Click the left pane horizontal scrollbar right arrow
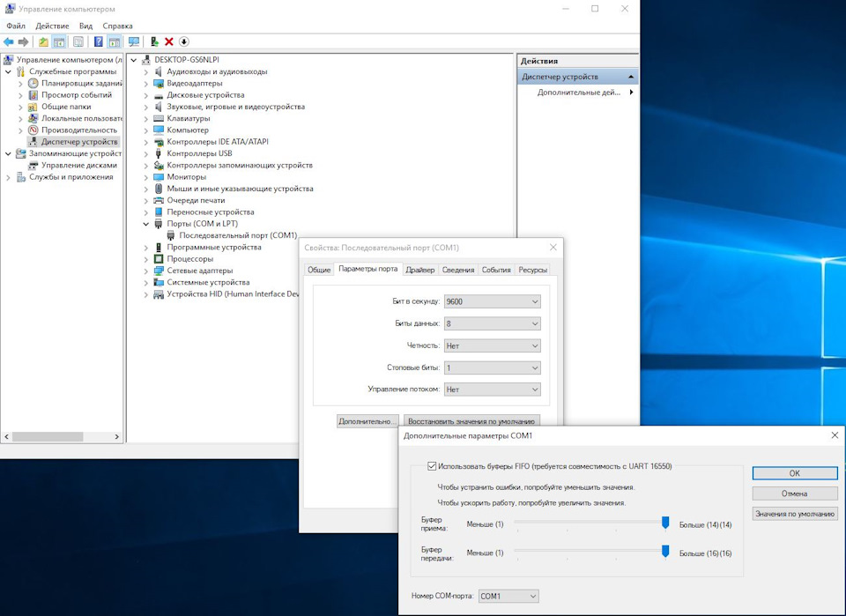Image resolution: width=846 pixels, height=616 pixels. click(x=116, y=436)
